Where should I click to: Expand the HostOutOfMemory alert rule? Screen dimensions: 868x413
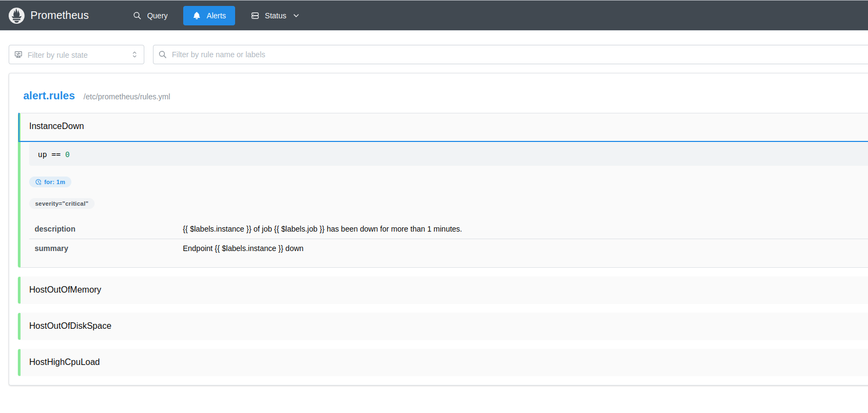65,290
